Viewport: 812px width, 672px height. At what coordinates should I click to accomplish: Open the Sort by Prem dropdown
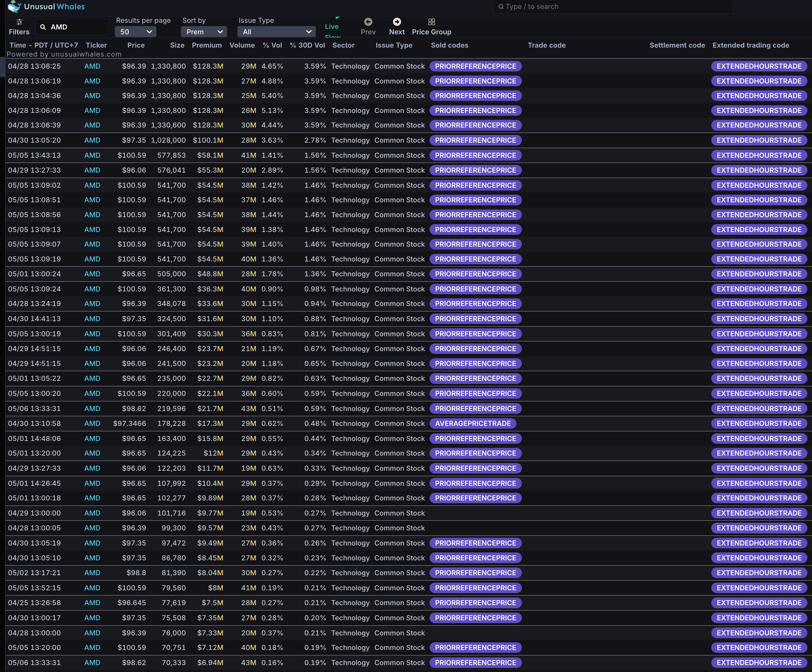(x=204, y=32)
